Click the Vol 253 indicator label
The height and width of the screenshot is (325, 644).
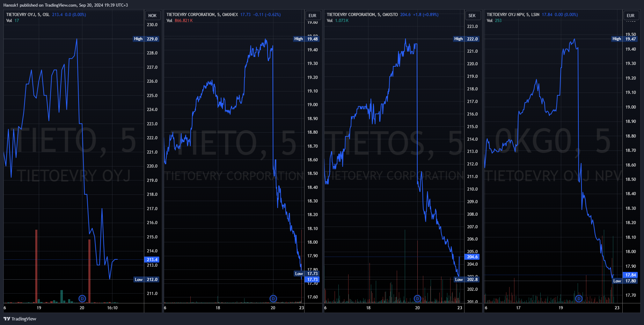494,21
